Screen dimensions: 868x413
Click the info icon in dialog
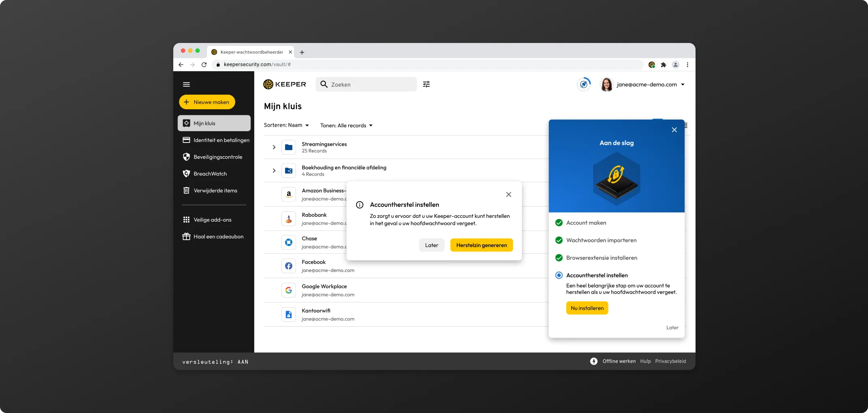click(x=360, y=204)
